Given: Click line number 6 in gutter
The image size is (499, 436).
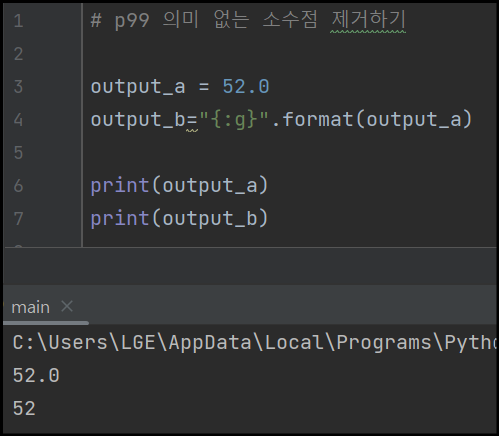Looking at the screenshot, I should [19, 186].
